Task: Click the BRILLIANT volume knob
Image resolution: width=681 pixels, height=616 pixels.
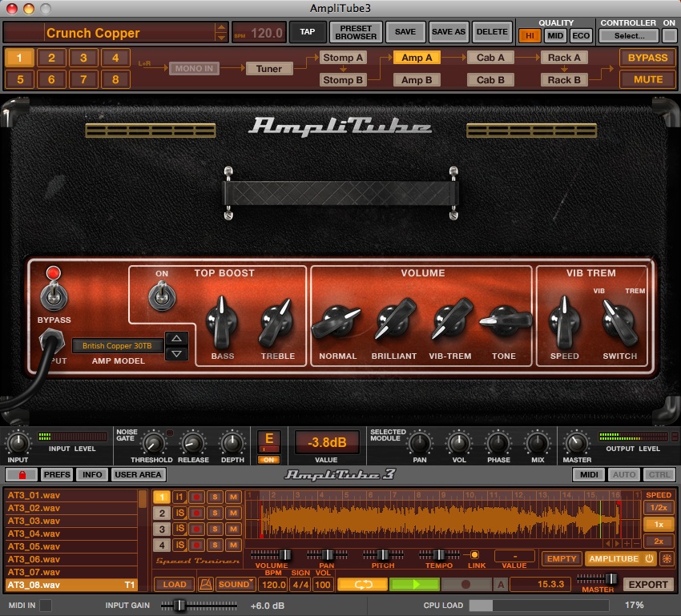Action: click(x=394, y=319)
